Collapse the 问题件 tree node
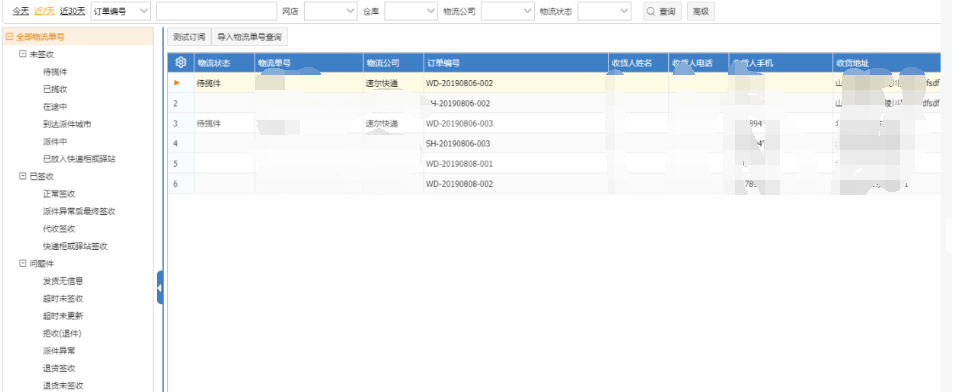 23,264
